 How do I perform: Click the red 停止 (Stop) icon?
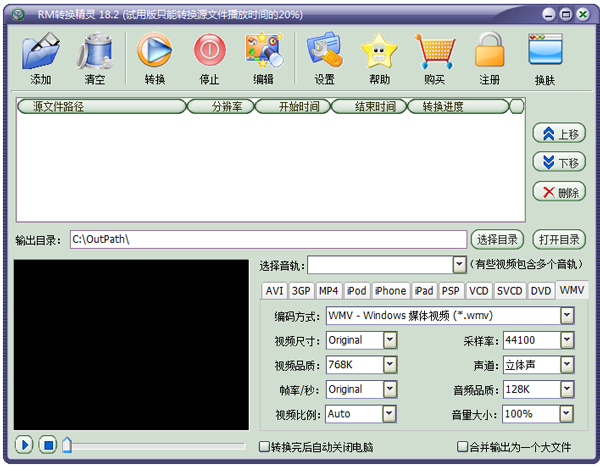pyautogui.click(x=209, y=50)
